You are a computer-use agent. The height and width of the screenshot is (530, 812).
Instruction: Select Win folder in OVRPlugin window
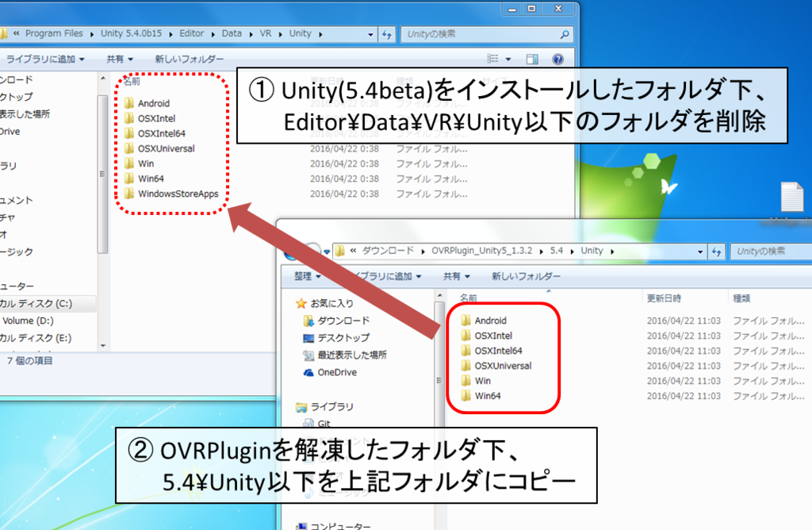tap(476, 380)
